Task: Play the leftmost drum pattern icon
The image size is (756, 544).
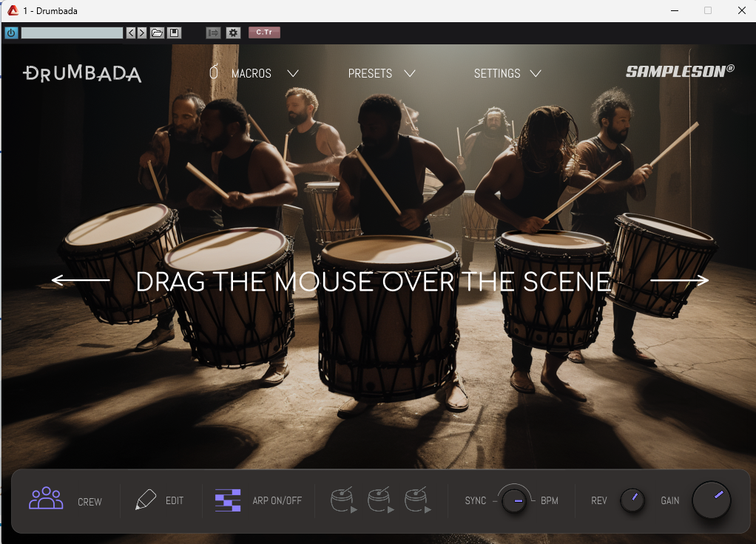Action: coord(344,500)
